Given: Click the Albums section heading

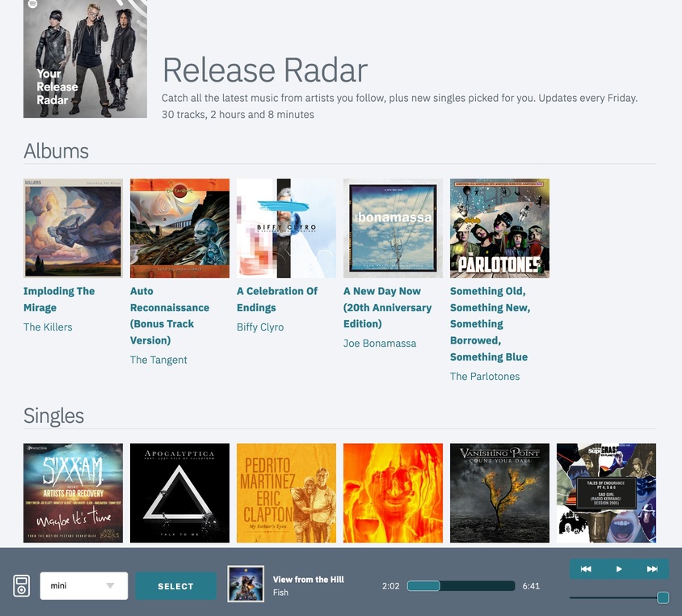Looking at the screenshot, I should tap(56, 151).
